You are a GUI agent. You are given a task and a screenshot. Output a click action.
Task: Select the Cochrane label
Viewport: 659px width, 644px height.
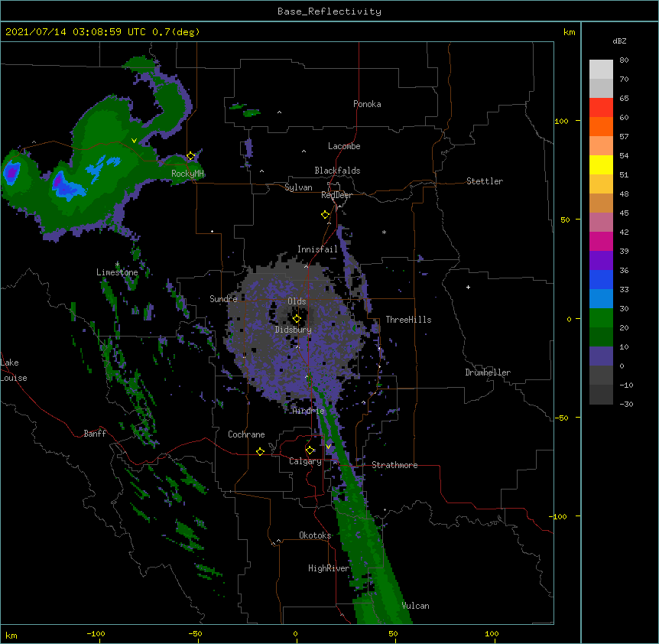click(246, 434)
